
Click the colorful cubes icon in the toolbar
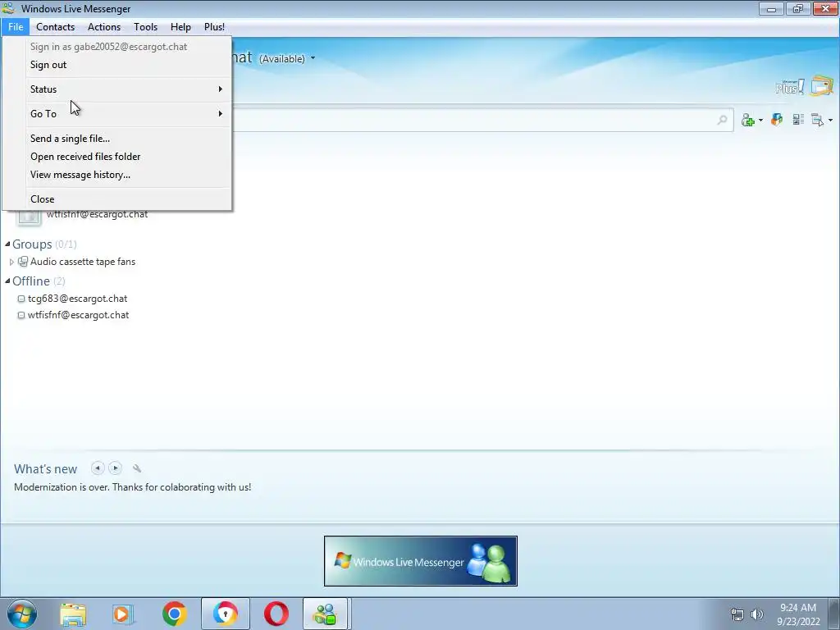777,120
